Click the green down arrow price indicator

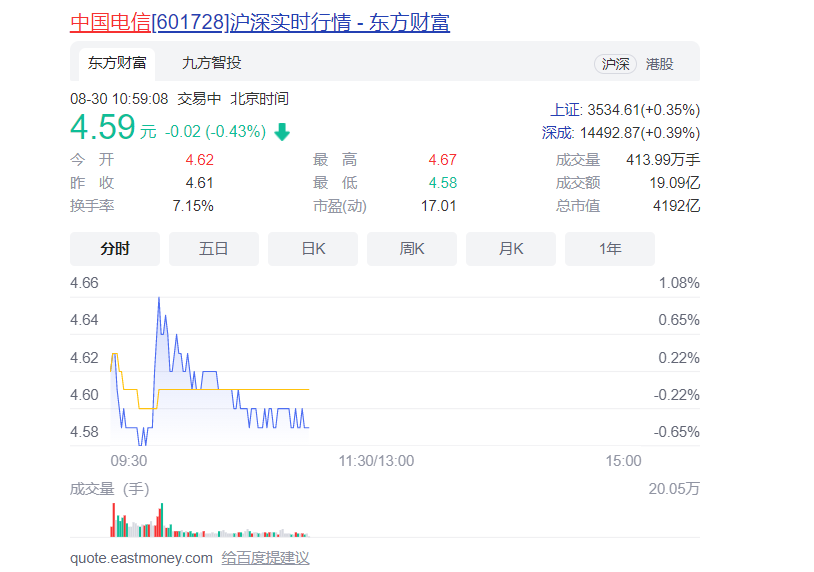pos(282,132)
